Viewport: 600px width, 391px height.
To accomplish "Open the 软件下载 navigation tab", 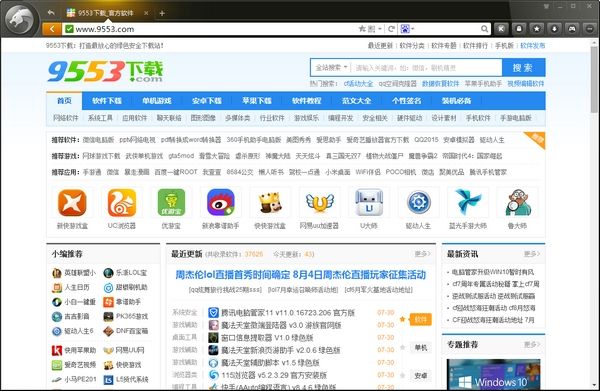I will click(x=107, y=101).
